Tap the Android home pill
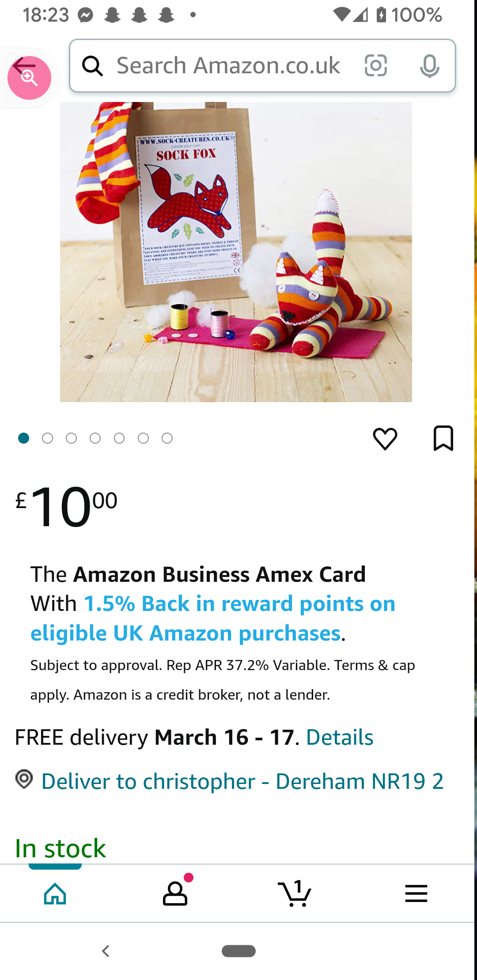Viewport: 477px width, 980px height. (x=238, y=951)
